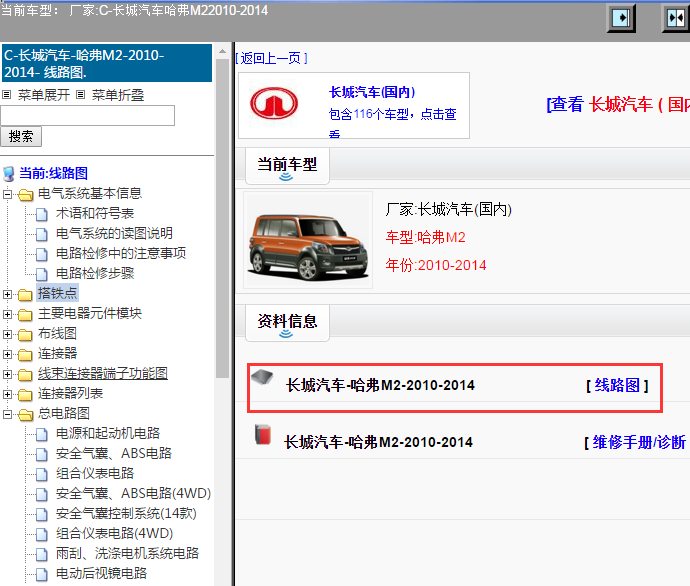The image size is (690, 586).
Task: Click the Haval M2 car thumbnail
Action: (308, 240)
